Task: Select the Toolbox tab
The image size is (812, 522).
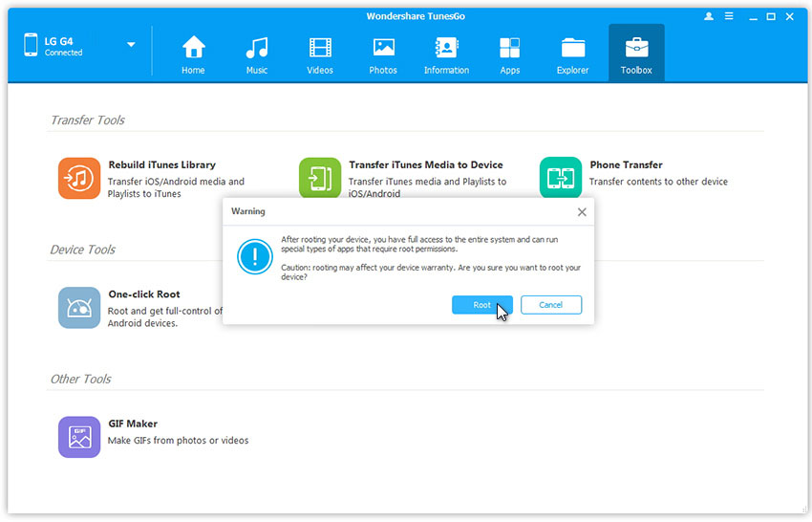Action: (x=636, y=54)
